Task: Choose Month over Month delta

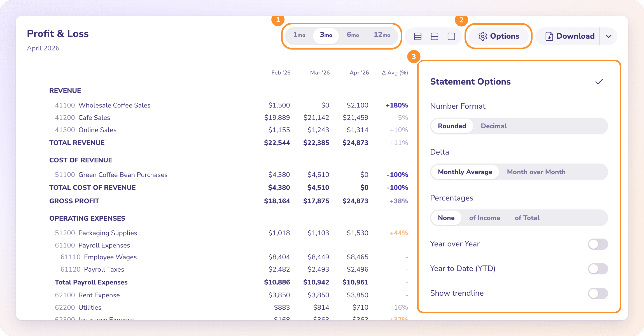Action: tap(536, 172)
